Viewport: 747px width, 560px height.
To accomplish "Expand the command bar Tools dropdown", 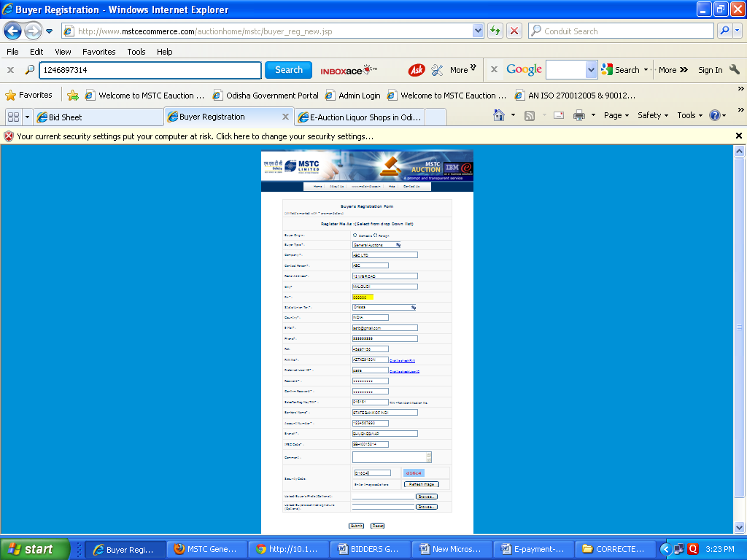I will 689,115.
